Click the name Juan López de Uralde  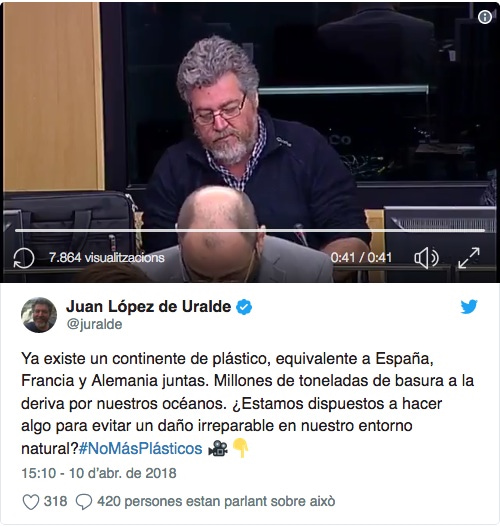click(148, 307)
